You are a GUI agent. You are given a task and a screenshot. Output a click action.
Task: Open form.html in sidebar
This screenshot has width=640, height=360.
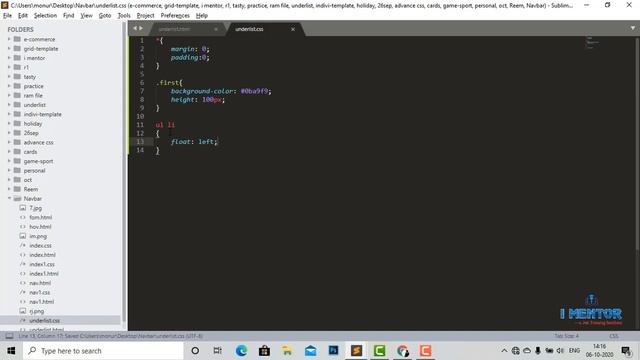pyautogui.click(x=40, y=218)
